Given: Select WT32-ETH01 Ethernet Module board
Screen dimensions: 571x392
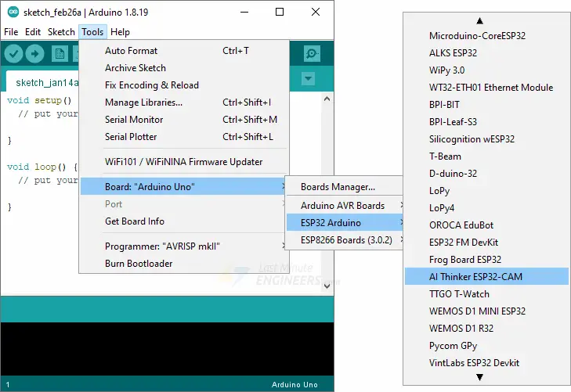Looking at the screenshot, I should pos(486,88).
